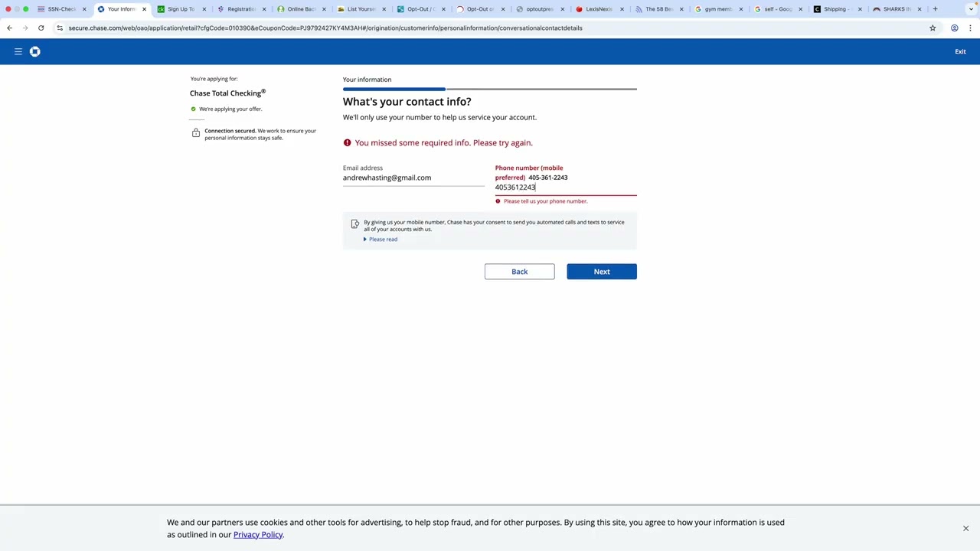The image size is (980, 551).
Task: Click the Email address field
Action: 413,178
